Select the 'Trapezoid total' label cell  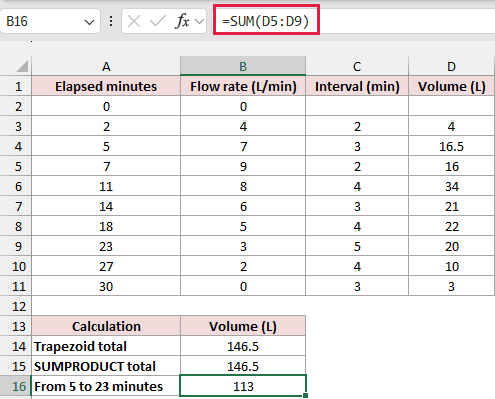pos(106,346)
